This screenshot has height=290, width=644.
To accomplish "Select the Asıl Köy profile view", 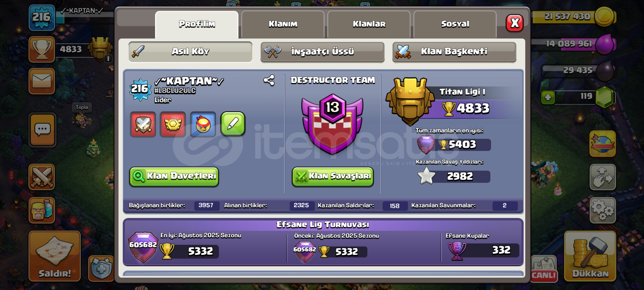I will pos(190,52).
